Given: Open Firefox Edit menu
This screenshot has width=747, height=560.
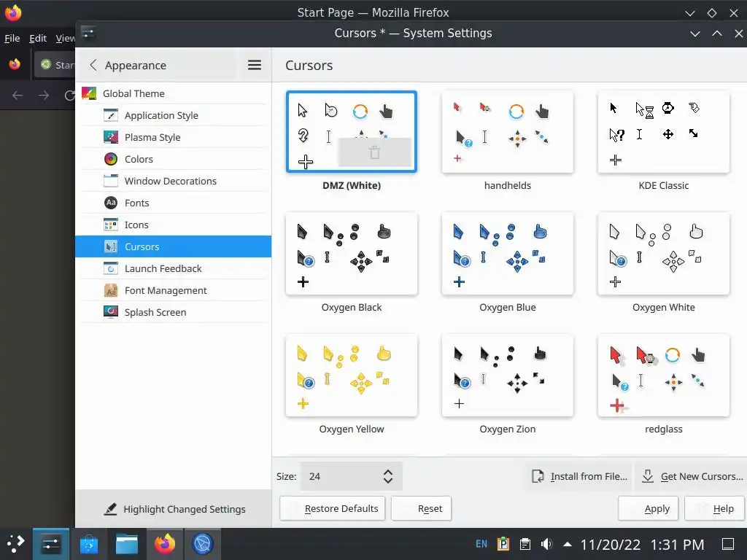Looking at the screenshot, I should (38, 38).
